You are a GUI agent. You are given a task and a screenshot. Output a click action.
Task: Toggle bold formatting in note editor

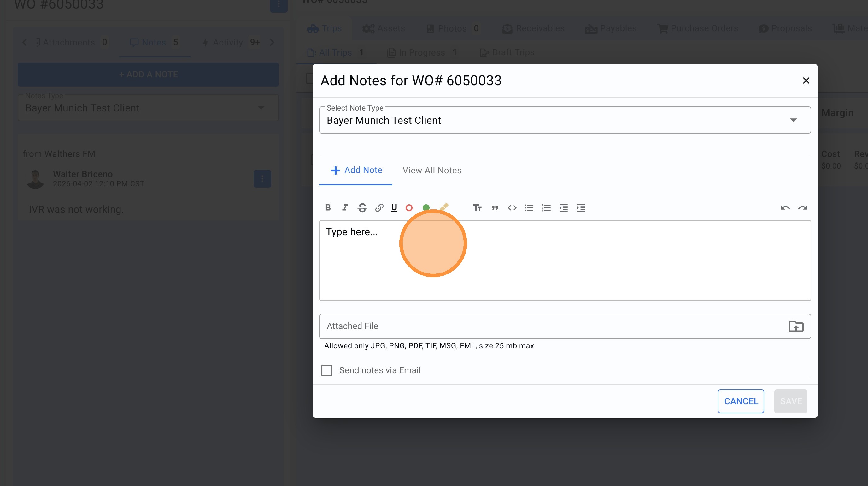coord(328,208)
